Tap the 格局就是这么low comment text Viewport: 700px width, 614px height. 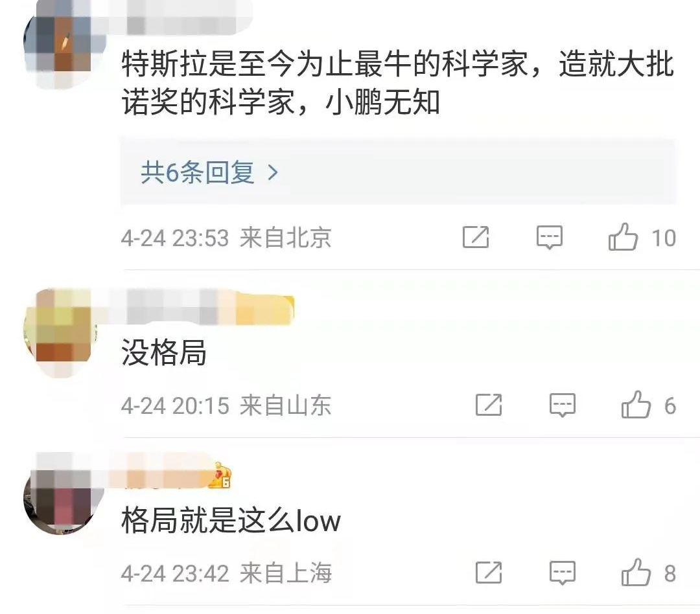231,520
